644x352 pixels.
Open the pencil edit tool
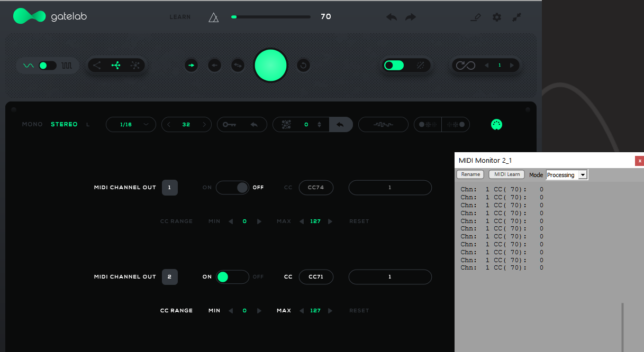click(x=476, y=17)
